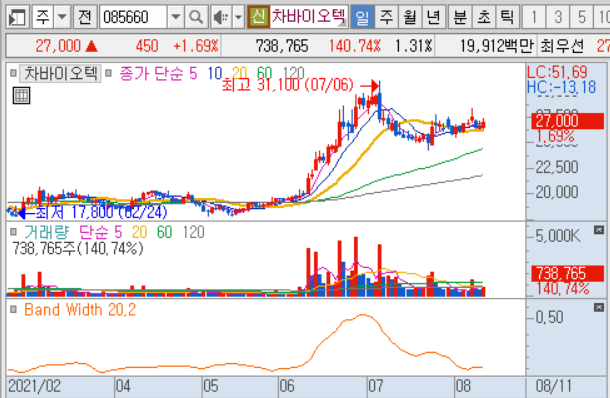Viewport: 610px width, 398px height.
Task: Switch to the 년 yearly chart tab
Action: coord(433,17)
